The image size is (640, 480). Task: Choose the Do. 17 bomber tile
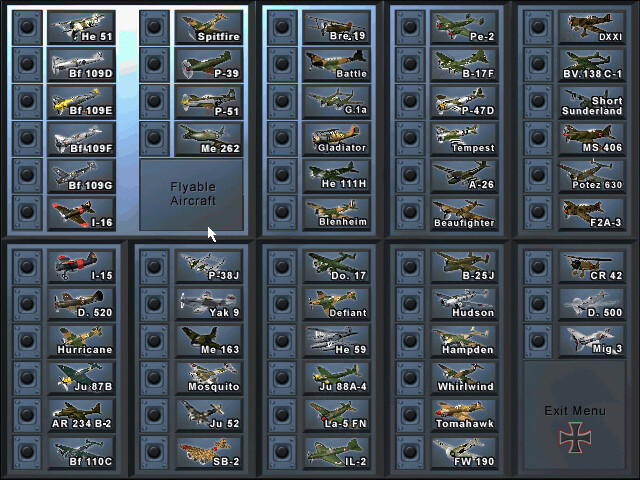[336, 267]
